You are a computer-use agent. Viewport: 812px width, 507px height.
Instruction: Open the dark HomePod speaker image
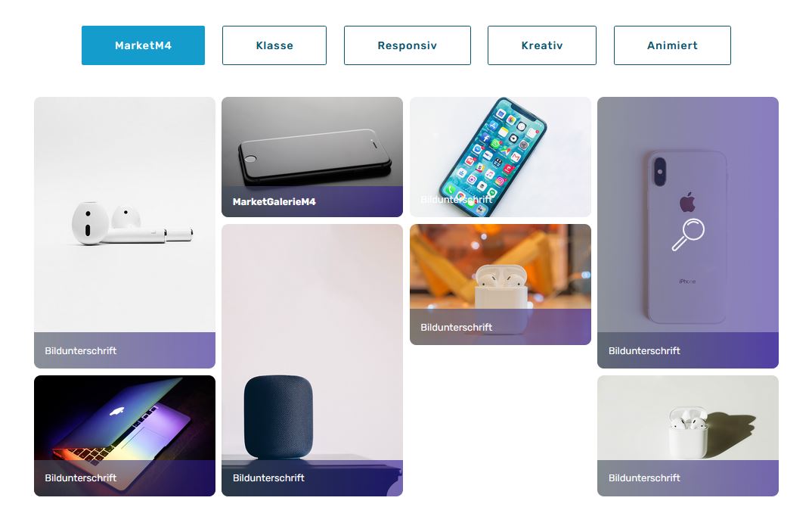pyautogui.click(x=312, y=342)
